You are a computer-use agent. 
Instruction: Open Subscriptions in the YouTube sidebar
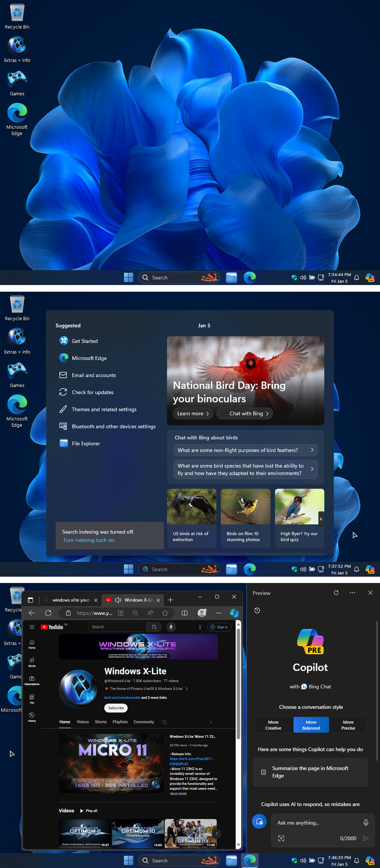32,680
